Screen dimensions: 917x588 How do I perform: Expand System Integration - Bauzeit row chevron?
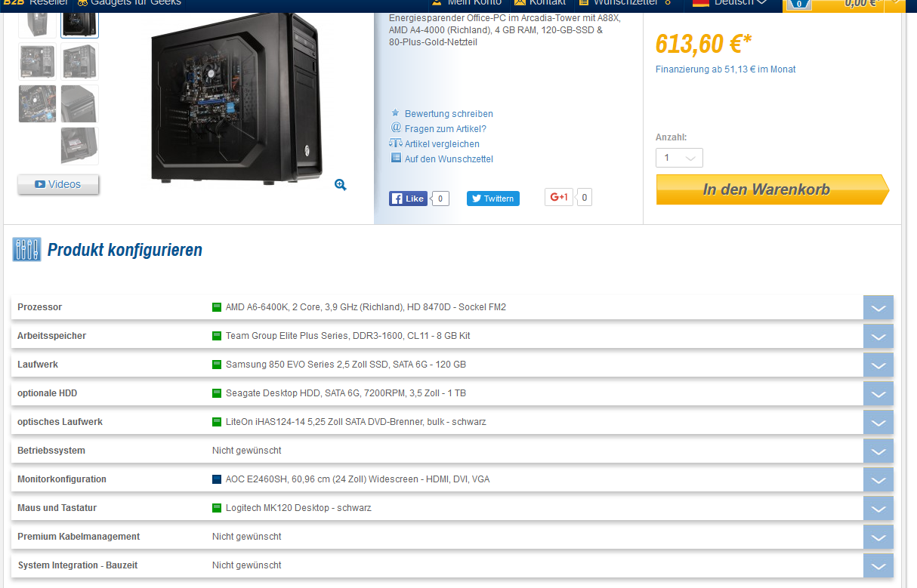(x=878, y=566)
